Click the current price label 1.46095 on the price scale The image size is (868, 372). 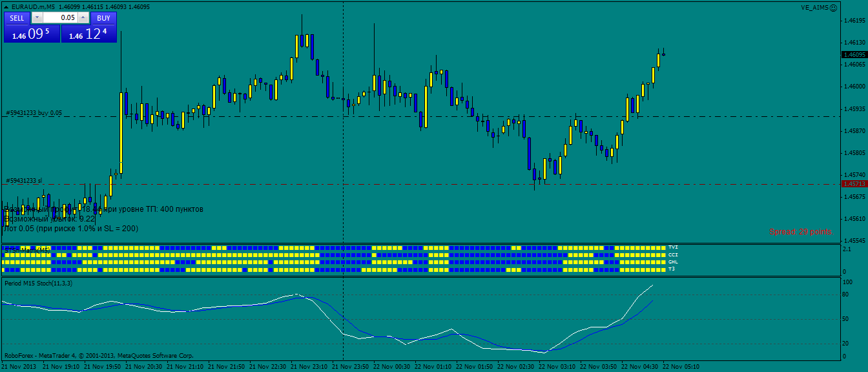(854, 55)
